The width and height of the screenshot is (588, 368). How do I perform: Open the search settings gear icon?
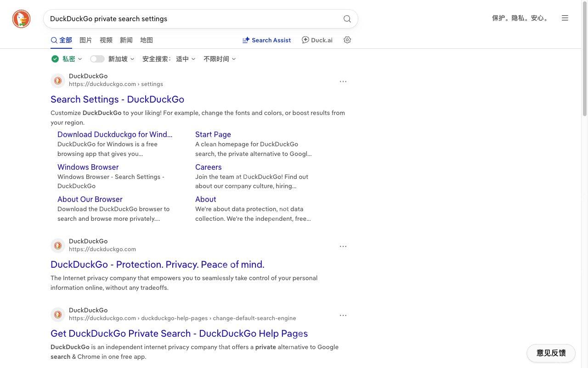(347, 40)
